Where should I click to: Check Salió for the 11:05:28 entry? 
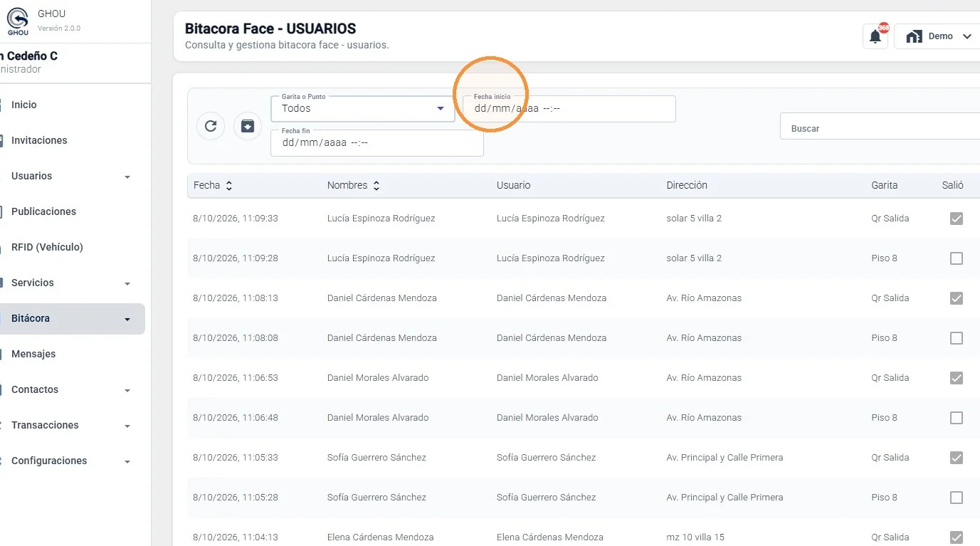point(957,498)
